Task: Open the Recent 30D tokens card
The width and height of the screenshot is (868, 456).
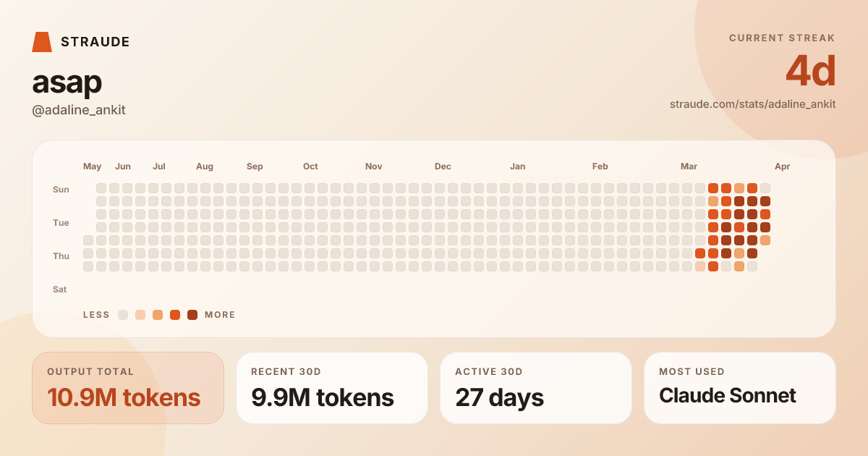Action: [x=332, y=388]
